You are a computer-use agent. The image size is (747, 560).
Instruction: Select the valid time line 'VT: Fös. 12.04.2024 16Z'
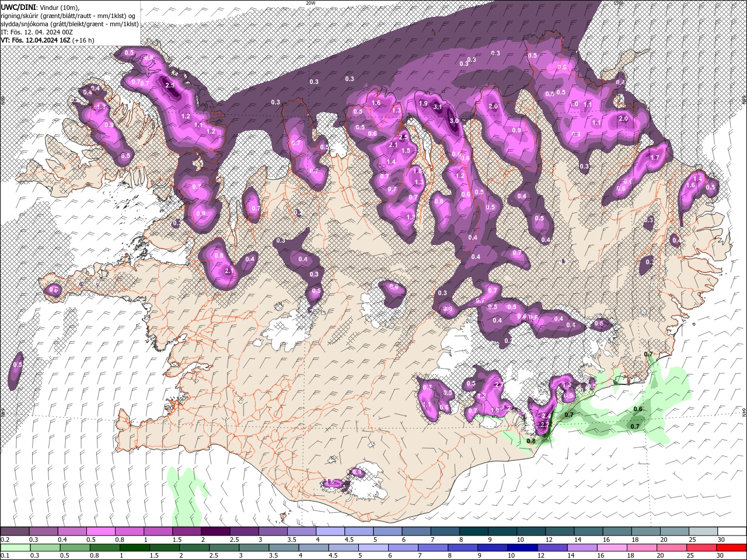click(x=36, y=40)
